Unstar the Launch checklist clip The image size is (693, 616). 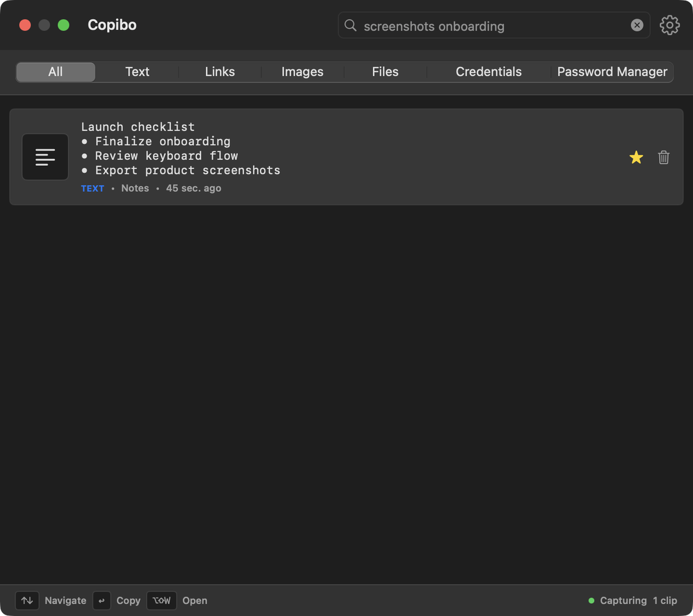tap(636, 157)
